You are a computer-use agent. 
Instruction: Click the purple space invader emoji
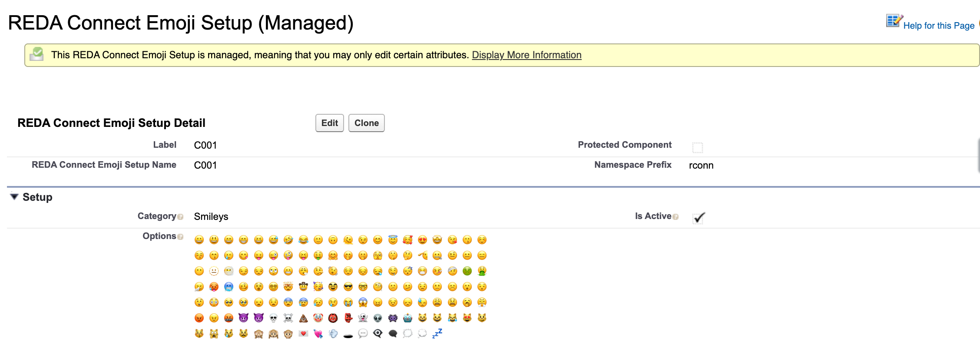pyautogui.click(x=393, y=318)
